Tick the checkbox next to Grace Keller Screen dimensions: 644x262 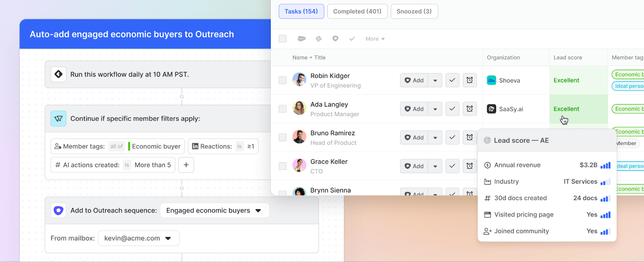[283, 166]
